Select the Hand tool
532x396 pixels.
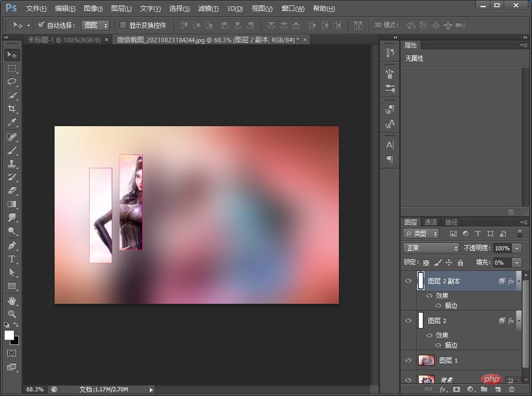12,301
